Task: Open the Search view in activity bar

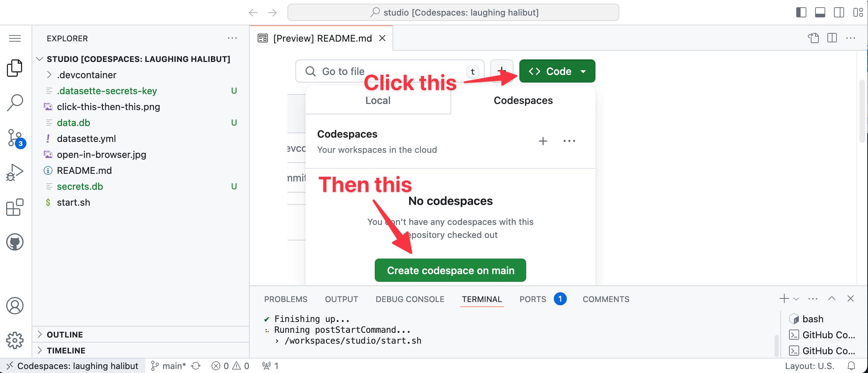Action: [15, 103]
